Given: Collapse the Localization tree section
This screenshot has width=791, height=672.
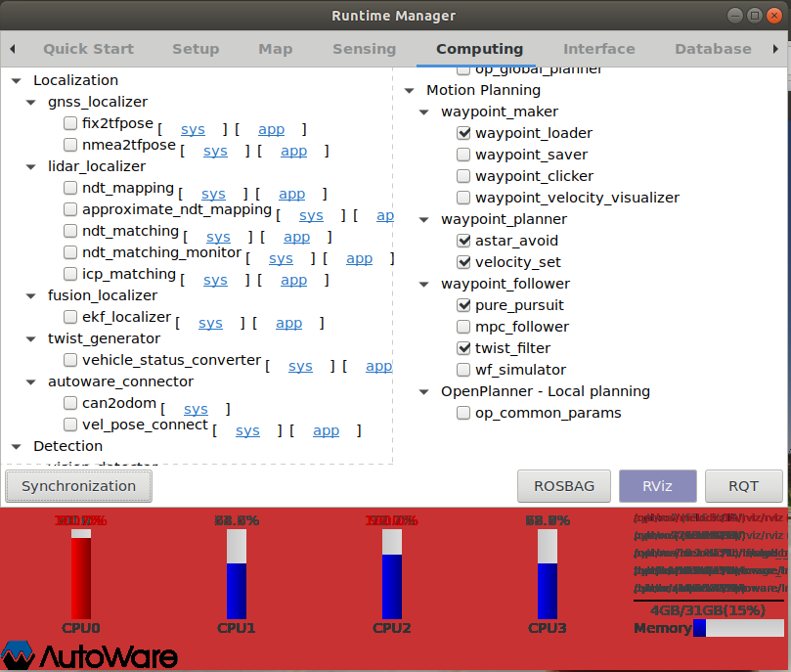Looking at the screenshot, I should pyautogui.click(x=16, y=79).
